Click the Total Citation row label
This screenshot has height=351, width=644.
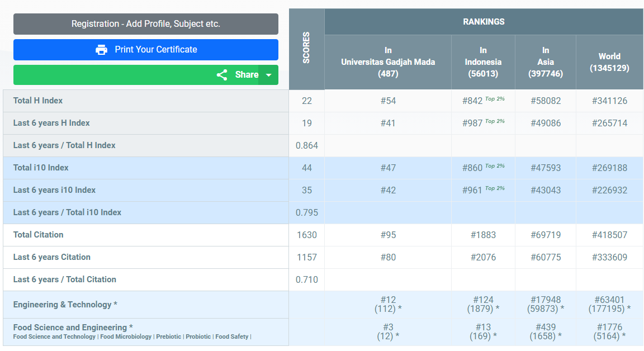pyautogui.click(x=38, y=235)
